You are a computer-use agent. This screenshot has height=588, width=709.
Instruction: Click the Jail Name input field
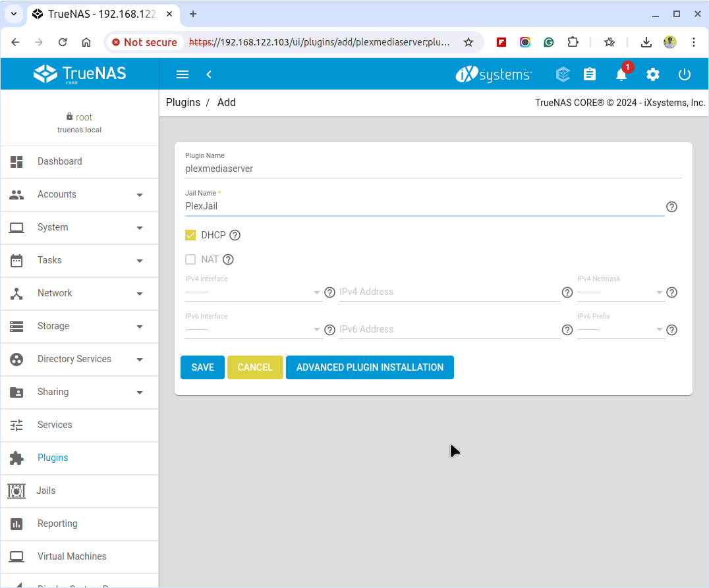click(424, 207)
